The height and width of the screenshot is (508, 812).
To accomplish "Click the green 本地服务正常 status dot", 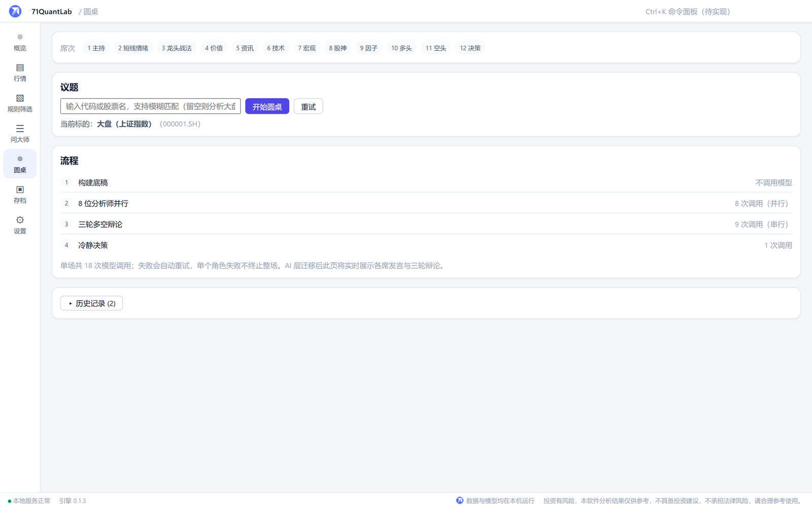I will 9,501.
